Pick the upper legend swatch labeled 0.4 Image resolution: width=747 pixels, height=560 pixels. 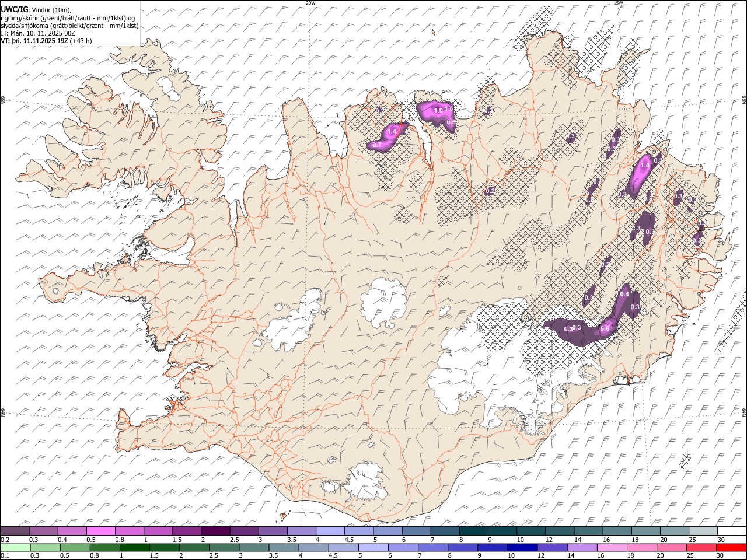click(72, 531)
